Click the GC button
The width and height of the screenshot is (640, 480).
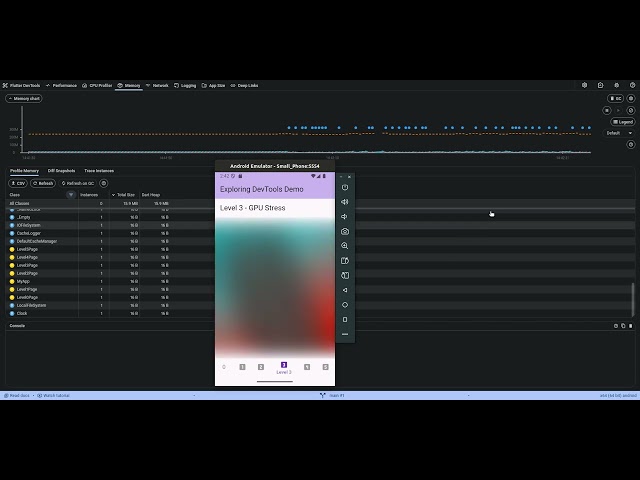click(616, 98)
